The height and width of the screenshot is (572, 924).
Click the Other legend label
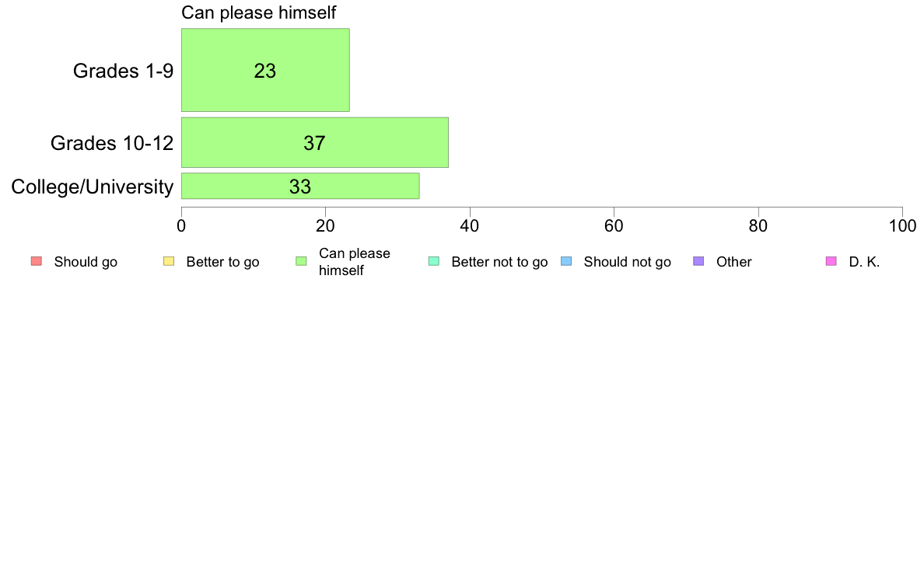coord(733,262)
